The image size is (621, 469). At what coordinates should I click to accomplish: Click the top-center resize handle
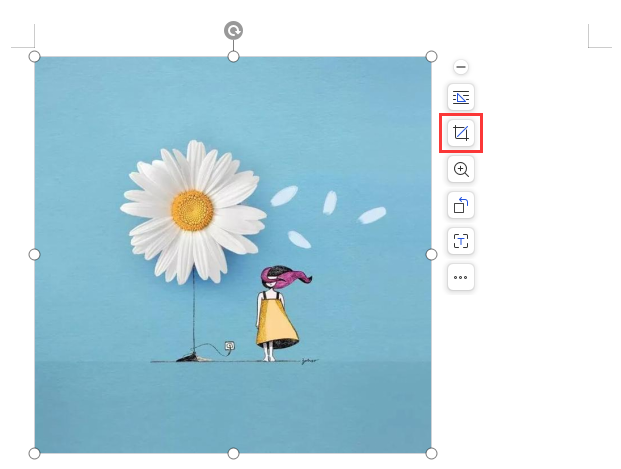(x=233, y=57)
